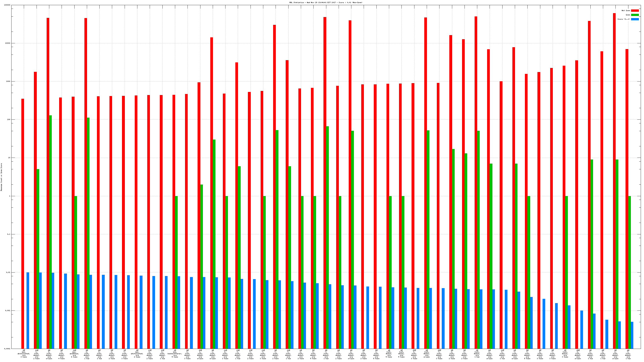Click the zen.spamhaus.org 6 hops axis label

point(74,354)
